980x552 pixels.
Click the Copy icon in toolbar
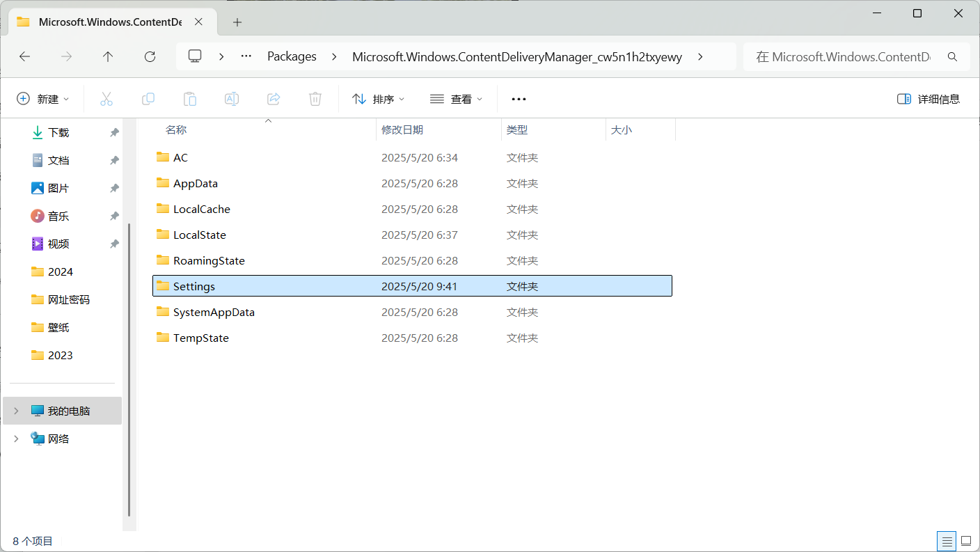pos(148,99)
